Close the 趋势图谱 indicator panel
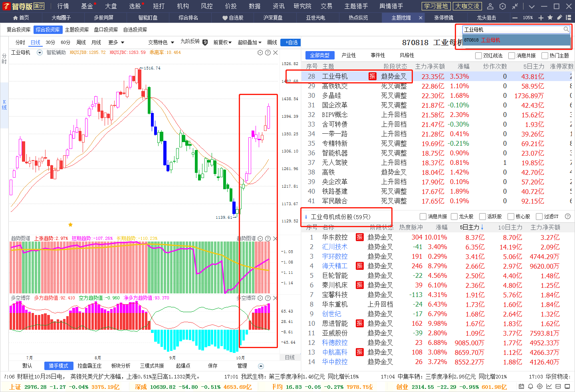Image resolution: width=575 pixels, height=392 pixels. click(x=275, y=238)
